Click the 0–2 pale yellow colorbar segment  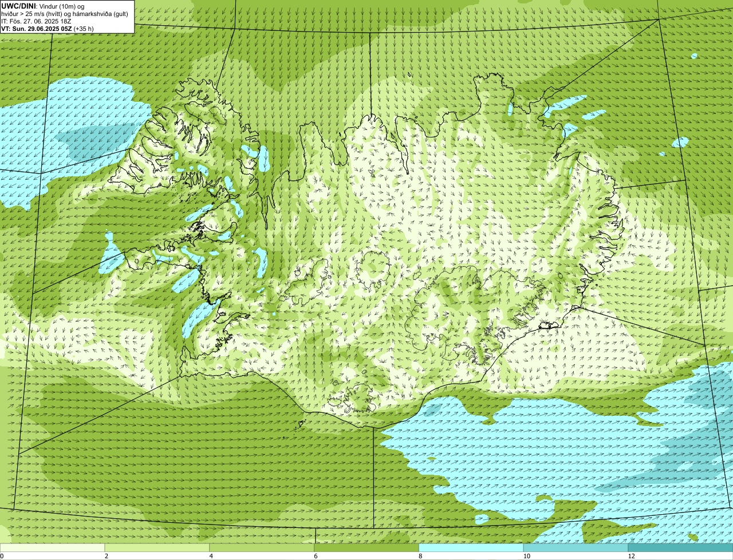tap(52, 548)
